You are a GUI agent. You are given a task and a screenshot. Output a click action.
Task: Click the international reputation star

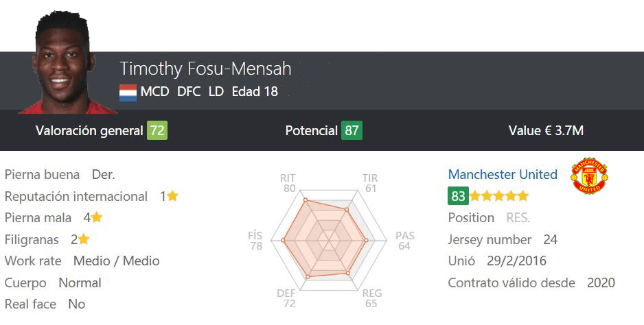coord(172,196)
